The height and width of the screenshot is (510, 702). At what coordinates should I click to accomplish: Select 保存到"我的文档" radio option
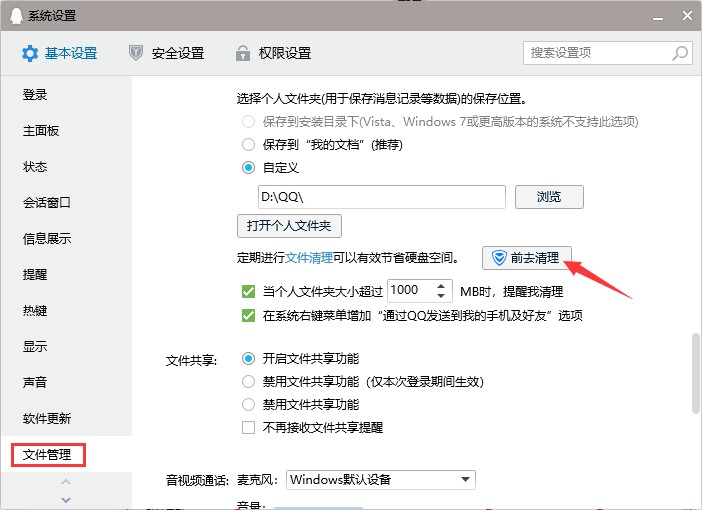249,144
